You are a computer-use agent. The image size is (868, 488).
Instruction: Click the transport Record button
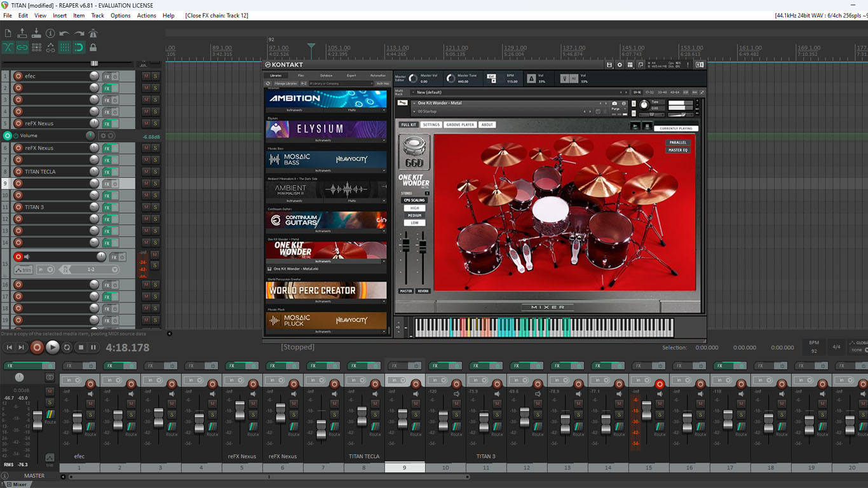37,347
